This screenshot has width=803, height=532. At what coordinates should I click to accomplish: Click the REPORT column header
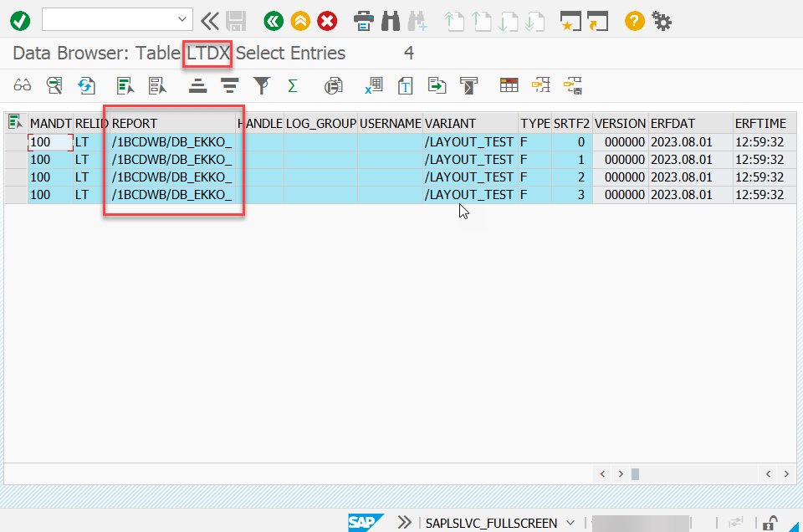click(x=172, y=124)
